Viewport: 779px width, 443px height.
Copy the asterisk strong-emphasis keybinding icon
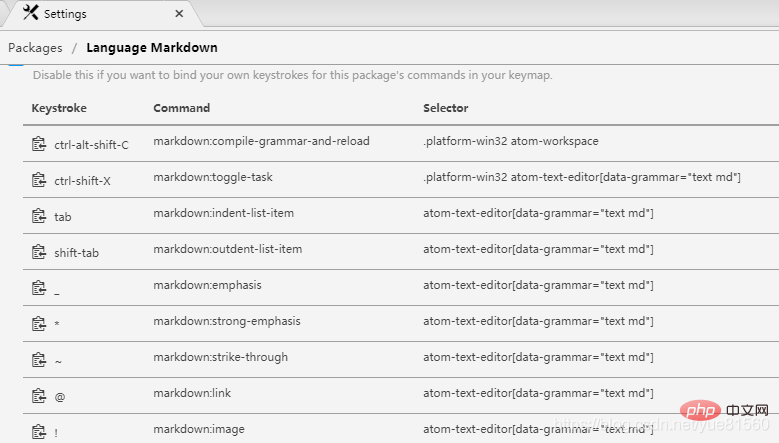pos(39,324)
